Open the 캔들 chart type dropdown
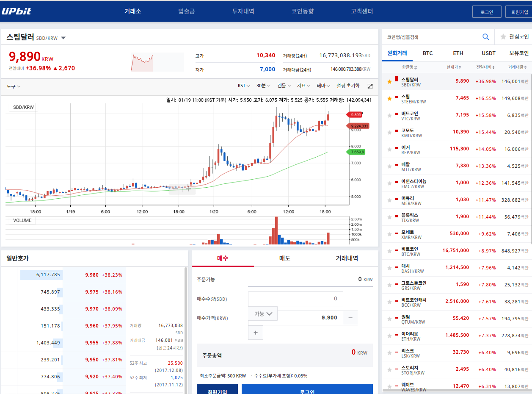 284,86
